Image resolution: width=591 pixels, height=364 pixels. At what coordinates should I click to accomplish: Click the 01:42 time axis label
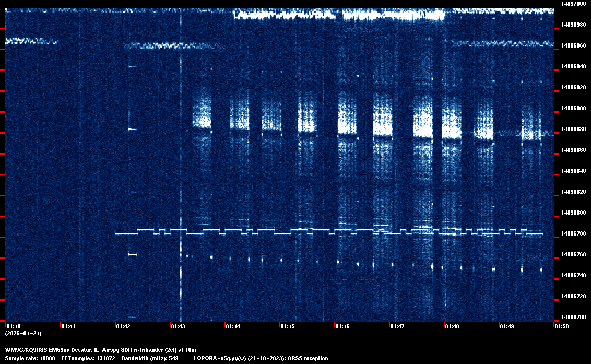tap(123, 326)
